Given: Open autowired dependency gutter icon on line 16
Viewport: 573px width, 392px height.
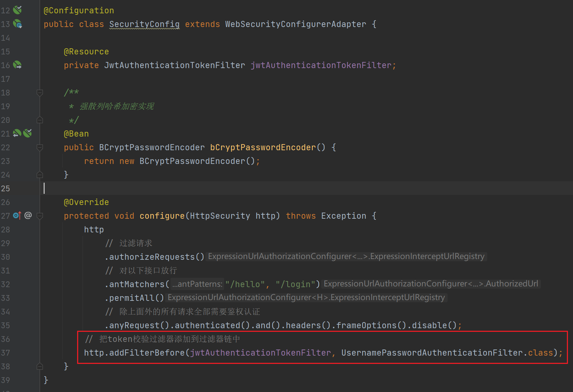Looking at the screenshot, I should click(x=17, y=65).
